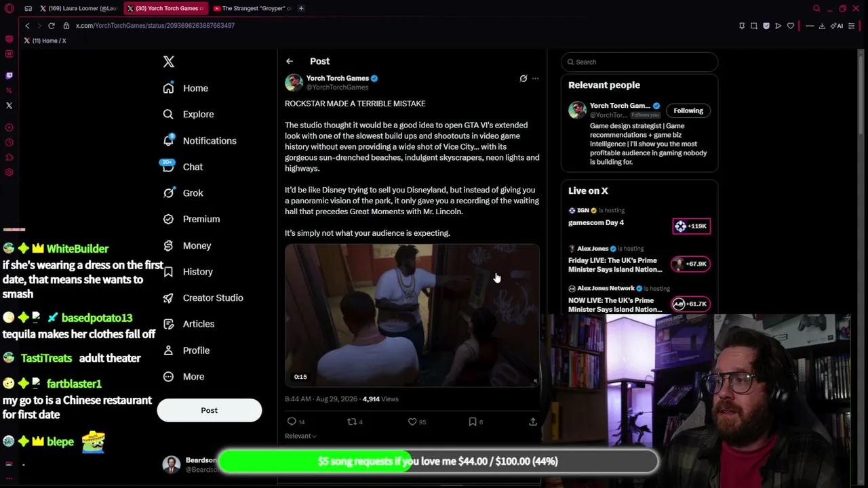
Task: Open the browser AI assistant icon
Action: (x=836, y=26)
